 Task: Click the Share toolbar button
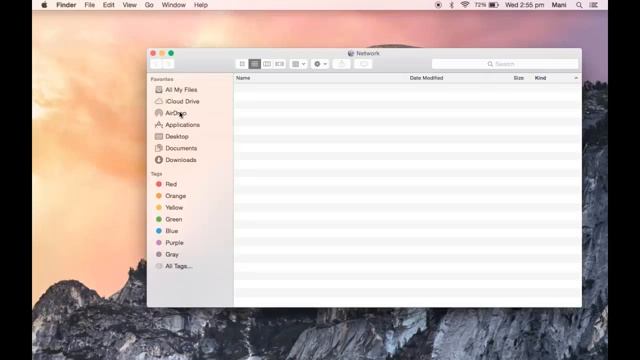click(x=342, y=64)
